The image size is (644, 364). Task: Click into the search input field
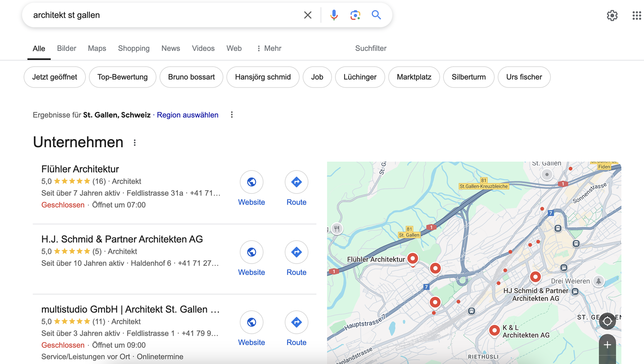(x=161, y=15)
